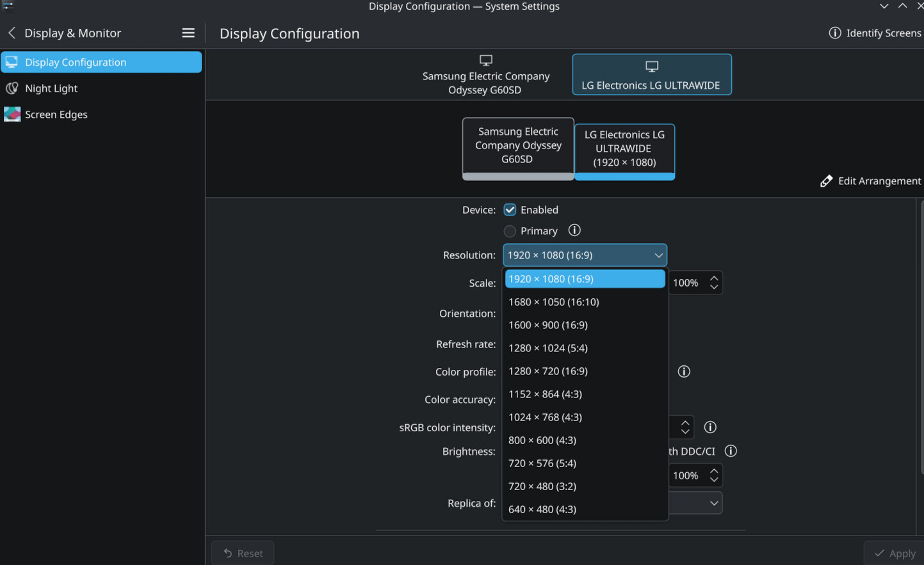Choose 1680 × 1050 (16:10) resolution
Screen dimensions: 924x565
554,302
